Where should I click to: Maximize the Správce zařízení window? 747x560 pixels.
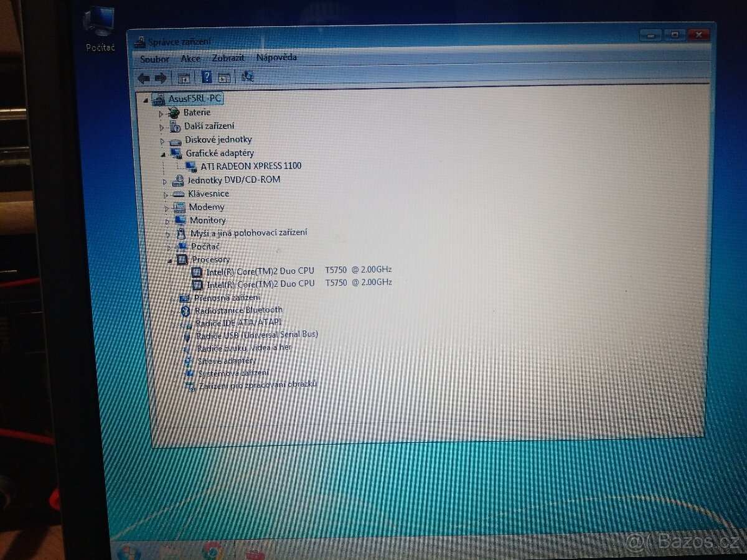674,35
